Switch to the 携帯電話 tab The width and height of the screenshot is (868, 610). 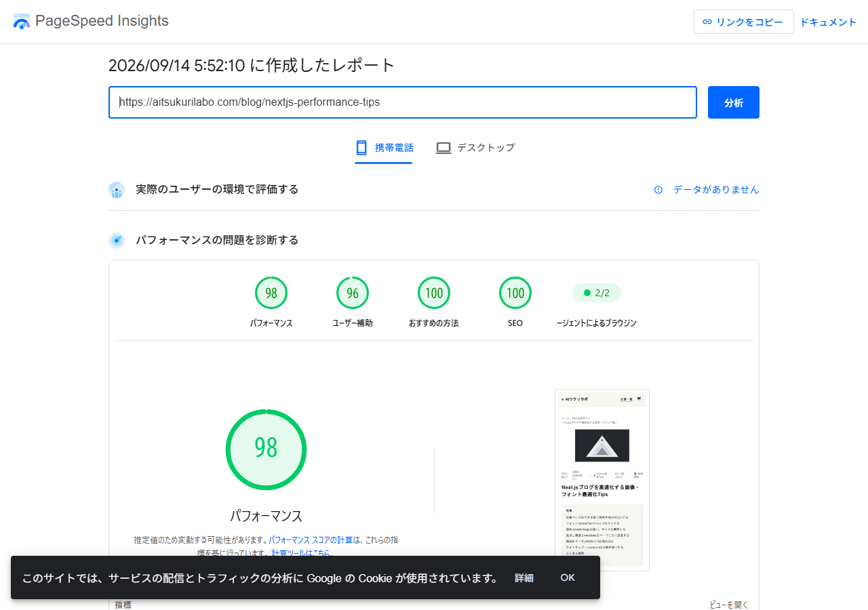(384, 148)
